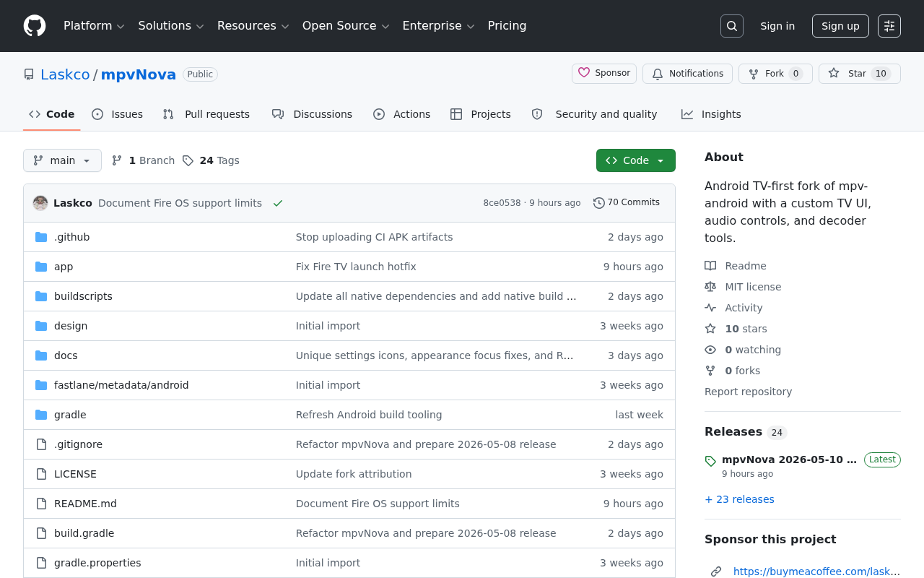
Task: Click the MIT license scale icon
Action: click(x=710, y=287)
